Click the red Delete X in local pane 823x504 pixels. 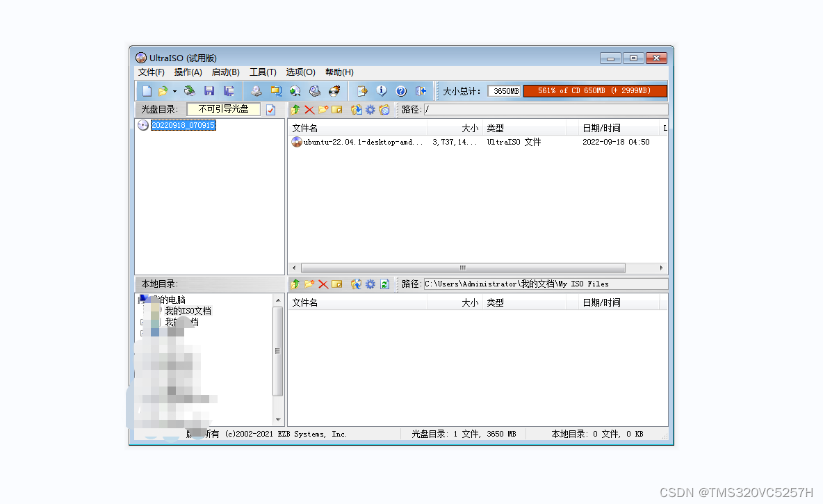[323, 284]
